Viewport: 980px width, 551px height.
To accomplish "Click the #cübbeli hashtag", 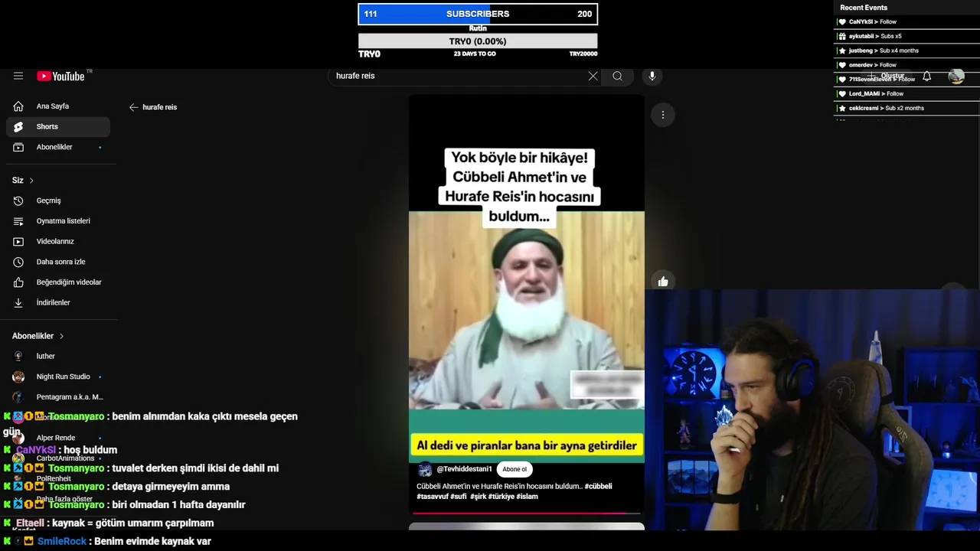I will [598, 486].
